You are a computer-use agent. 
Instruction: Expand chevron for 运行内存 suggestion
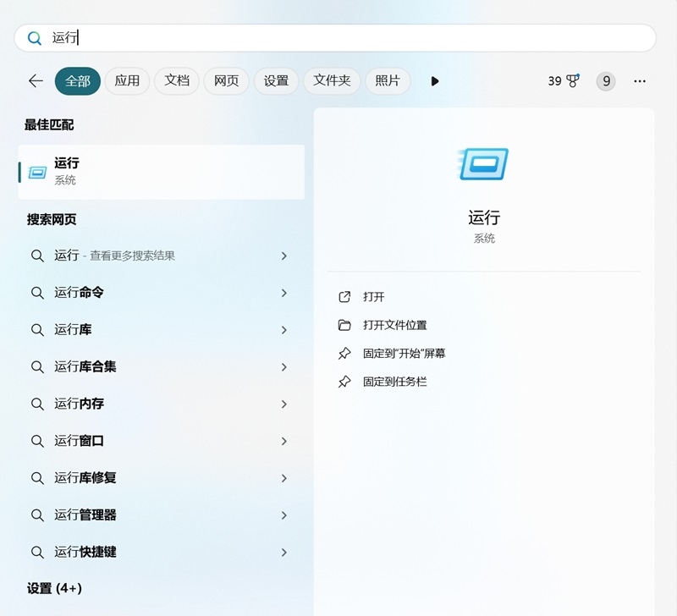click(283, 404)
